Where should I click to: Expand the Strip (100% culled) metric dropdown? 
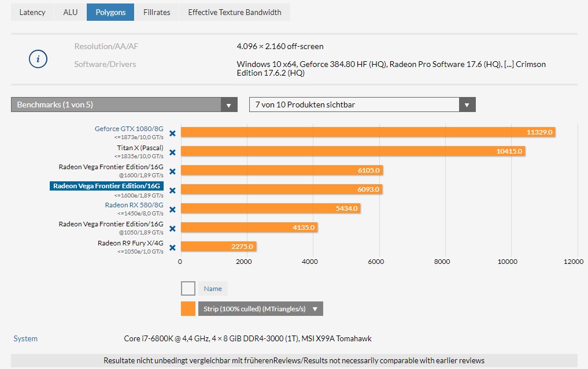point(261,309)
